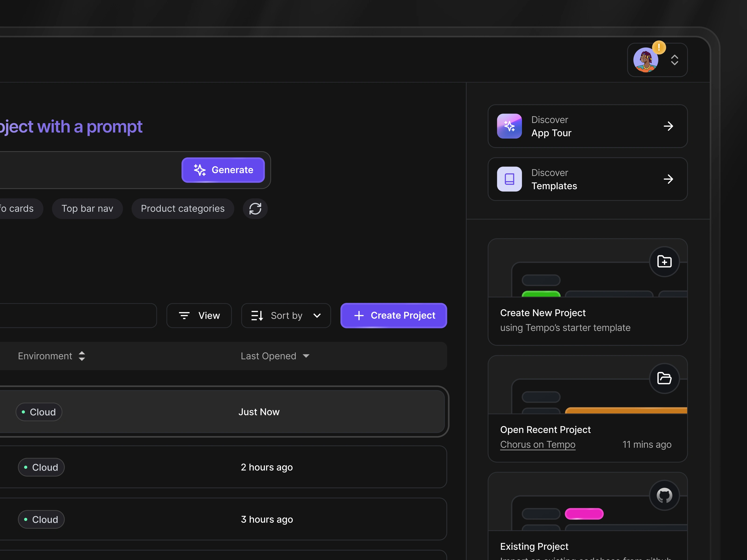
Task: Sort by the Environment column
Action: click(45, 356)
